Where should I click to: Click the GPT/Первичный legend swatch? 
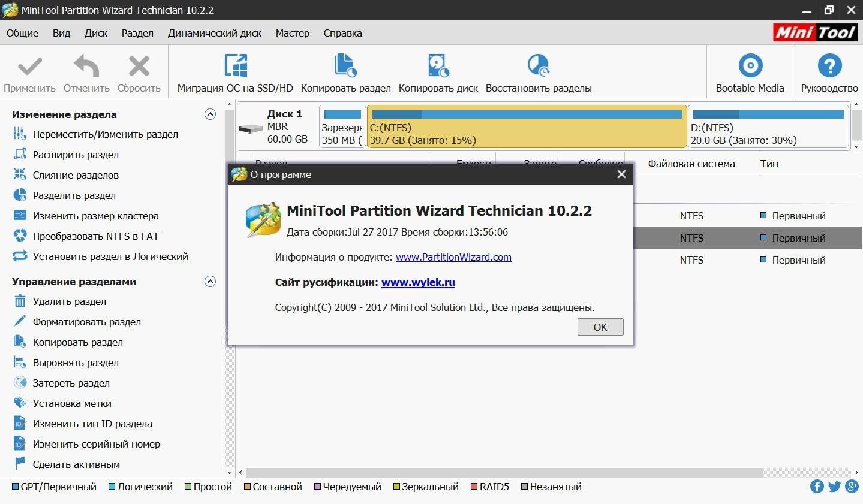click(15, 487)
